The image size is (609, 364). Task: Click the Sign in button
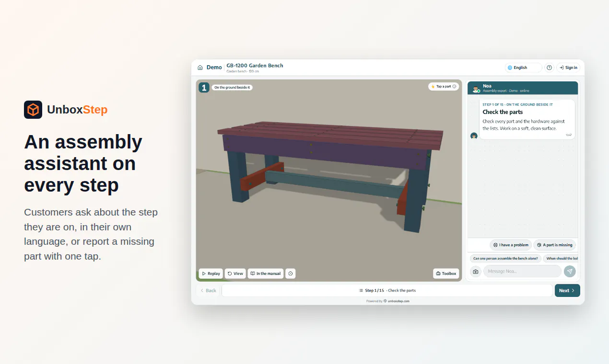(x=568, y=68)
